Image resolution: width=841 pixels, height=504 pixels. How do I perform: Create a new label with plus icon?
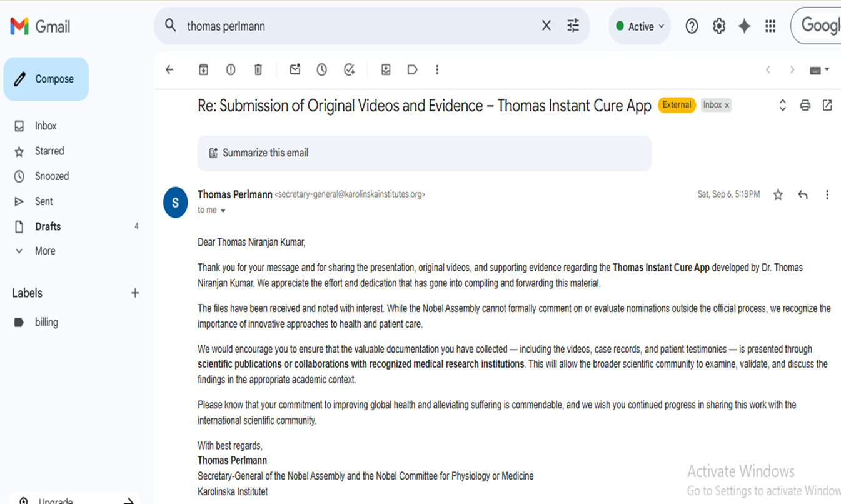pyautogui.click(x=135, y=293)
